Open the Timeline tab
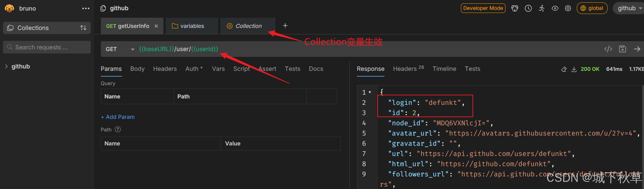 pos(444,69)
